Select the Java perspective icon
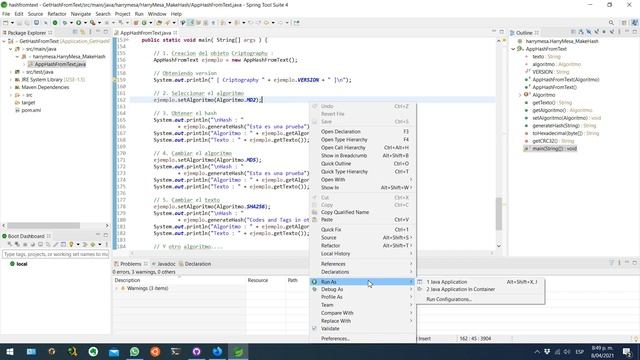The image size is (640, 360). pos(634,23)
